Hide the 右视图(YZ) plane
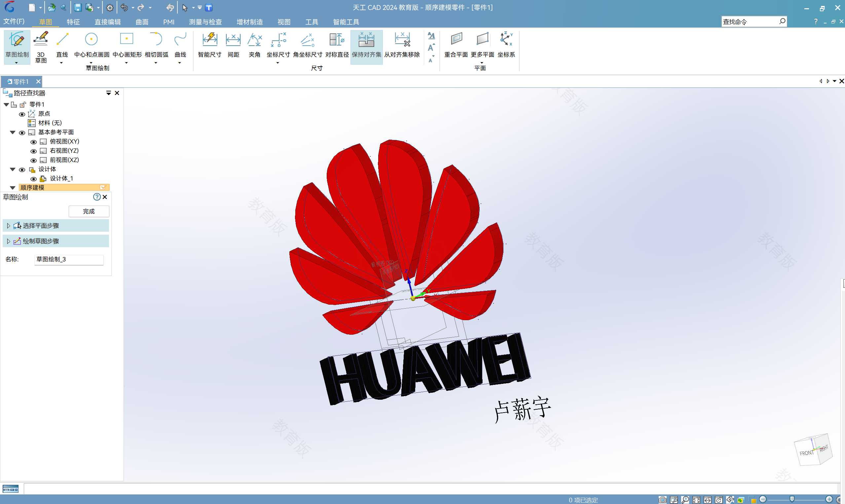The height and width of the screenshot is (504, 845). [33, 151]
